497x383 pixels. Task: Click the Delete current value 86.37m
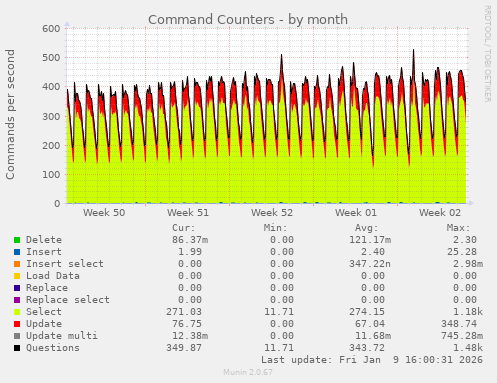[x=190, y=240]
